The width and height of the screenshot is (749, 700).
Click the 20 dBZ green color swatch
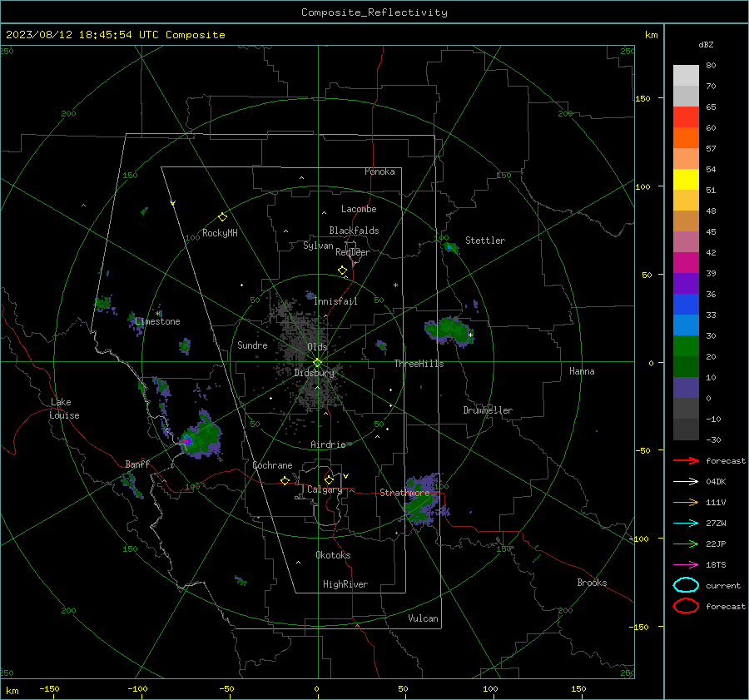[686, 366]
